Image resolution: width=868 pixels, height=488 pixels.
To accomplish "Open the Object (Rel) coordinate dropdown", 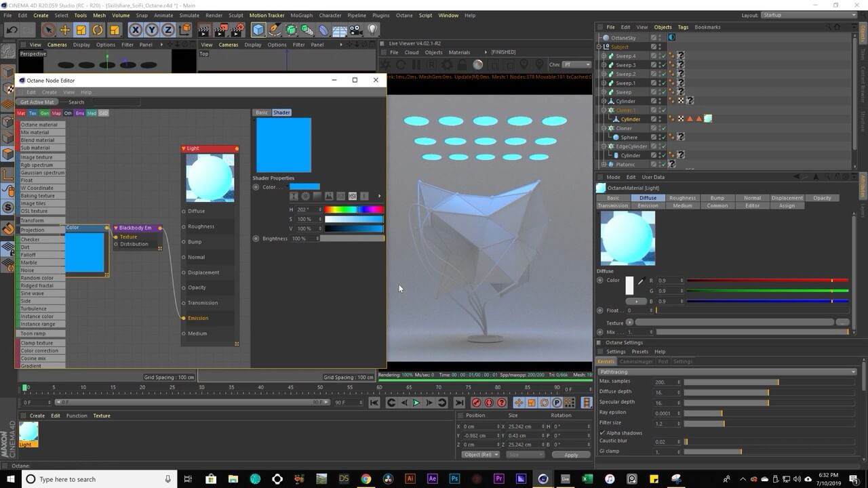I will coord(480,455).
